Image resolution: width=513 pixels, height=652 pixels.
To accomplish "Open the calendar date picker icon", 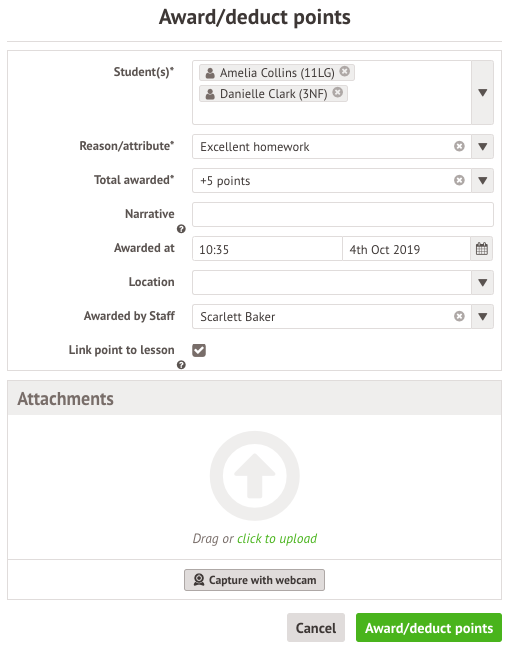I will click(481, 249).
